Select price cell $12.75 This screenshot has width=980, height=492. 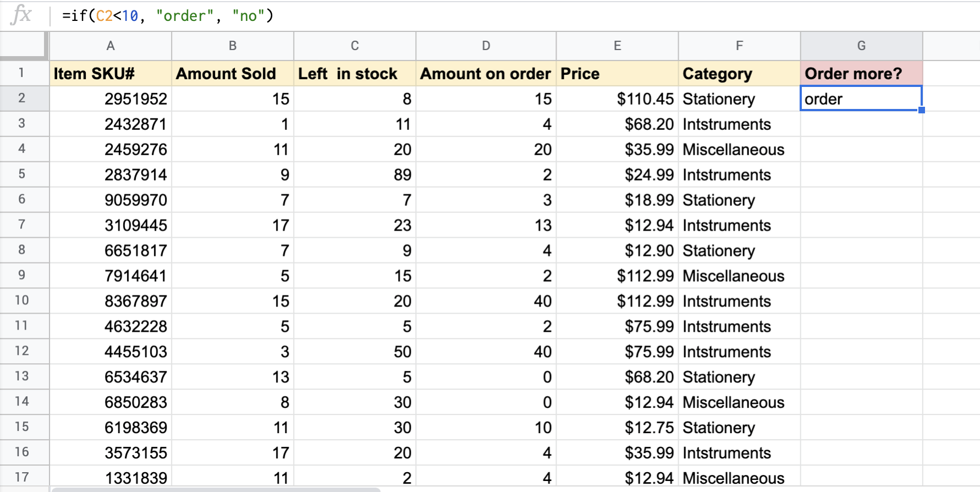point(617,428)
